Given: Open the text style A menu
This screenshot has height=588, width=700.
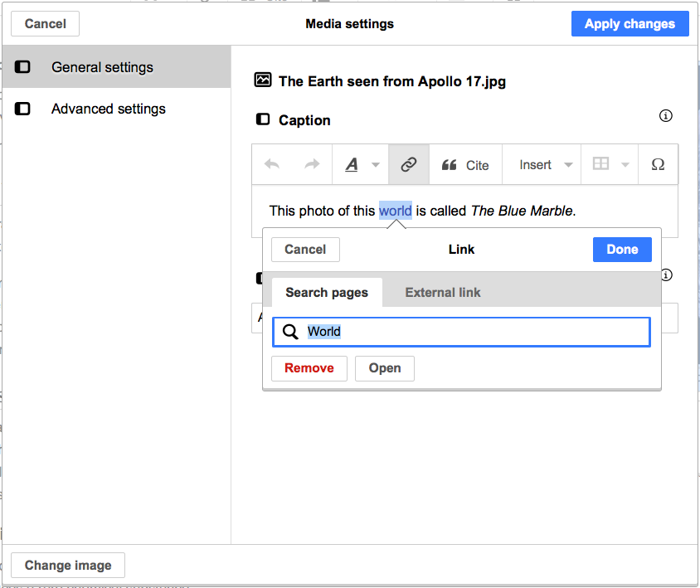Looking at the screenshot, I should coord(352,165).
